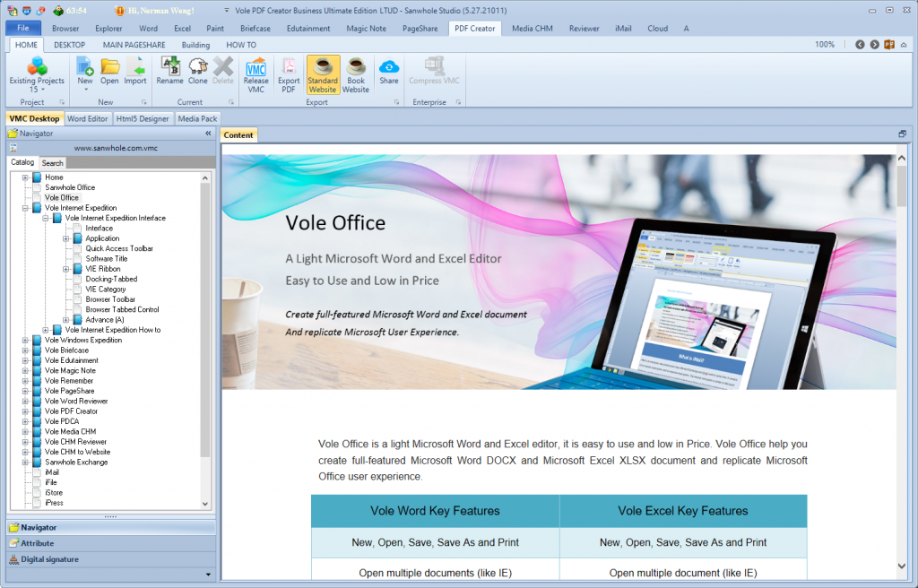Screen dimensions: 918x588
Task: Click the Navigator section button at bottom
Action: coord(110,528)
